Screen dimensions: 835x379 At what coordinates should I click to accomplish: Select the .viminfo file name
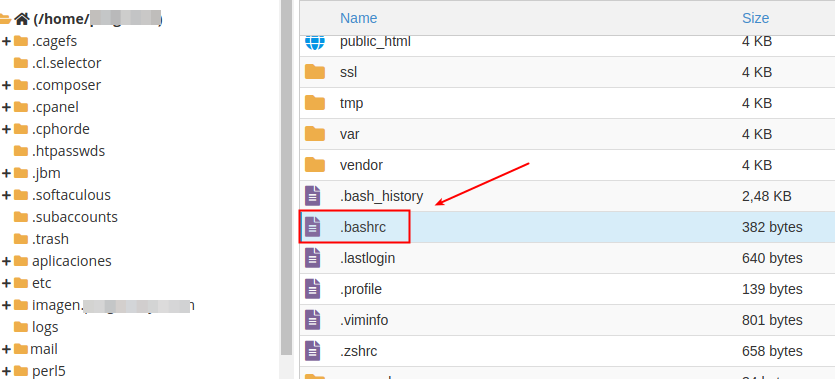pyautogui.click(x=364, y=320)
